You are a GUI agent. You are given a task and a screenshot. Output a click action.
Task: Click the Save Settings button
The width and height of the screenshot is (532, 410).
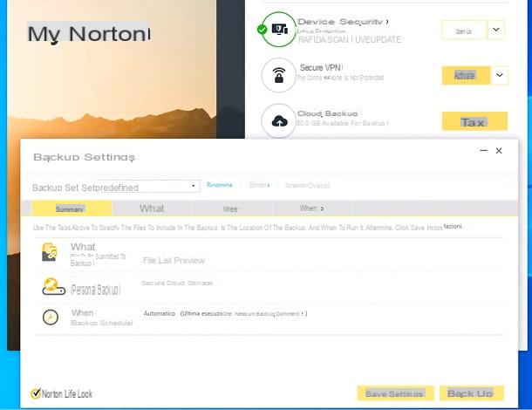[395, 393]
